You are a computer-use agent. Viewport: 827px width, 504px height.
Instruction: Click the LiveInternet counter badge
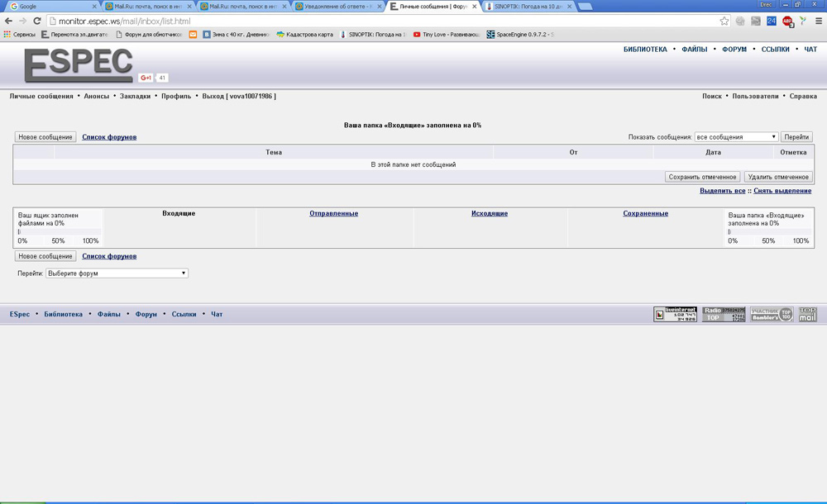coord(675,314)
